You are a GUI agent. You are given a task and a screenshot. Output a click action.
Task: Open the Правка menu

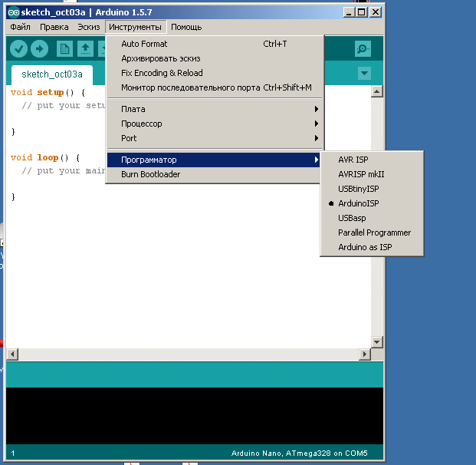click(x=54, y=27)
